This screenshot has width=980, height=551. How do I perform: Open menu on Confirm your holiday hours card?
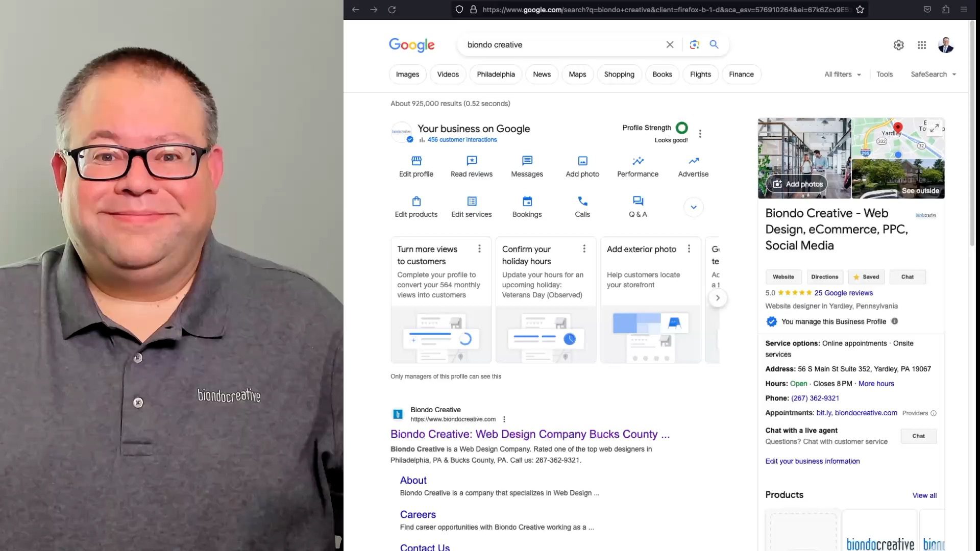(584, 249)
